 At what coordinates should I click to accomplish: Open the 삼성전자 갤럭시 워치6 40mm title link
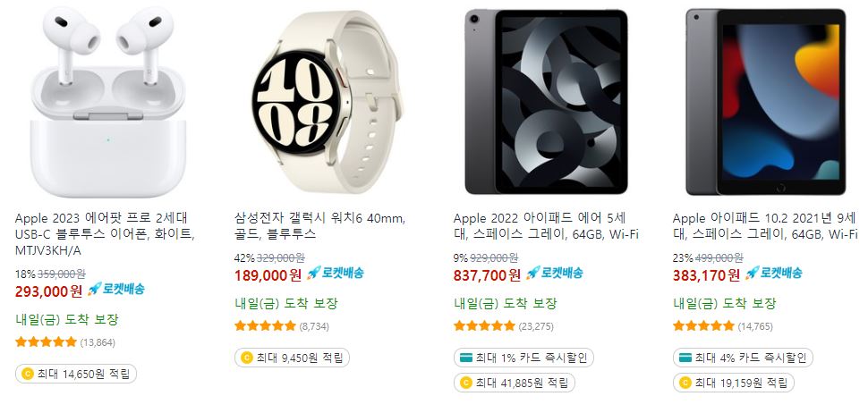coord(321,226)
